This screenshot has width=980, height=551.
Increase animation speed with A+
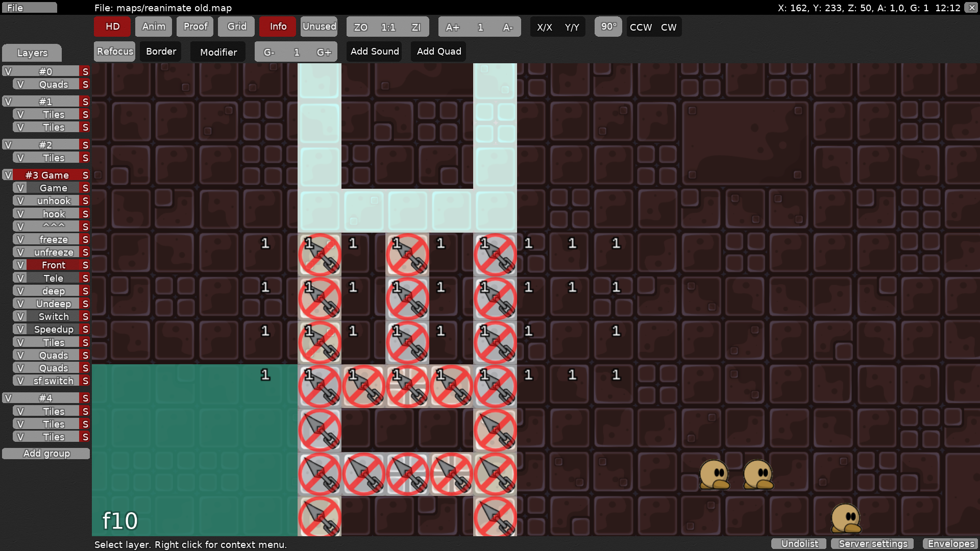(452, 27)
